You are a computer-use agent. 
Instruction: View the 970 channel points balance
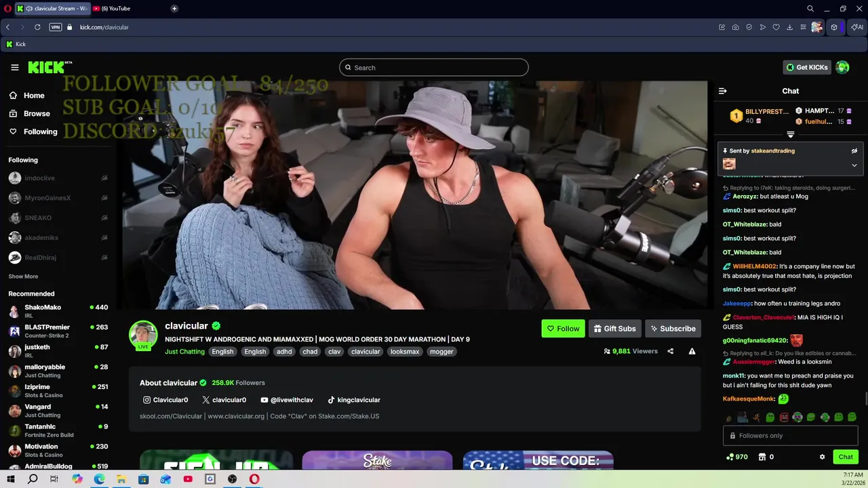(x=737, y=457)
